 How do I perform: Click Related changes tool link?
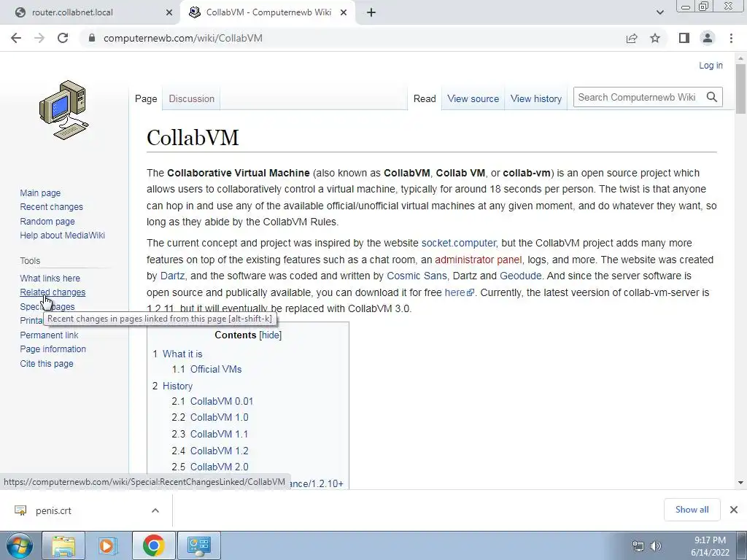[x=53, y=292]
